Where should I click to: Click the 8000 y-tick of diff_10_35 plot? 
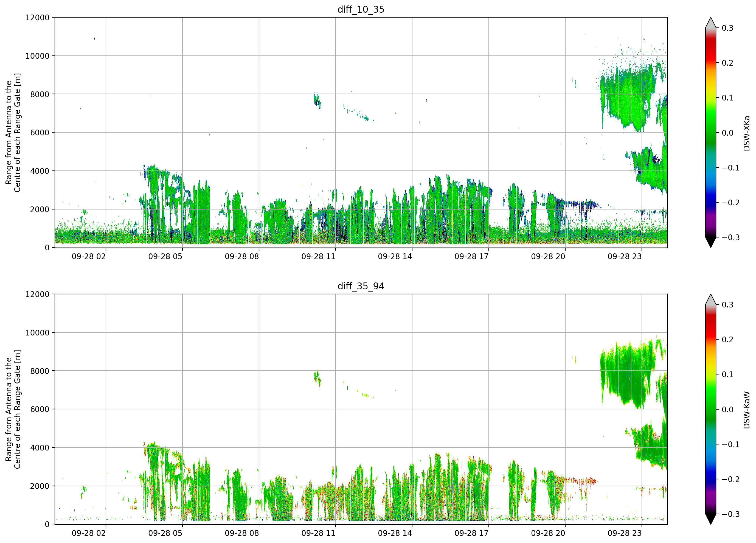pyautogui.click(x=40, y=94)
